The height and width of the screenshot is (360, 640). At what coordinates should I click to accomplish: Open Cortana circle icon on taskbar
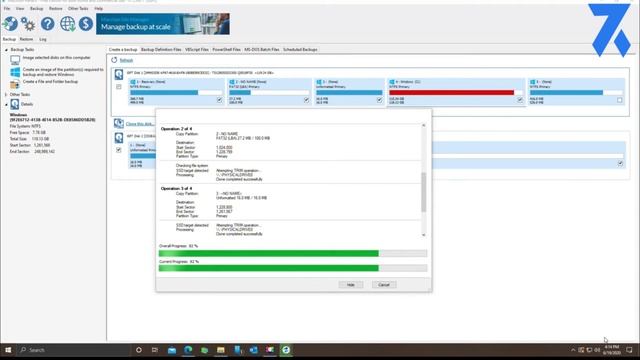tap(139, 350)
